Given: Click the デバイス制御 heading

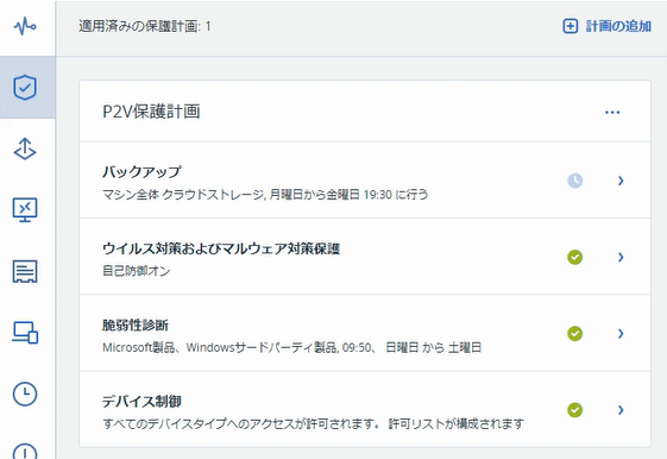Looking at the screenshot, I should tap(142, 401).
